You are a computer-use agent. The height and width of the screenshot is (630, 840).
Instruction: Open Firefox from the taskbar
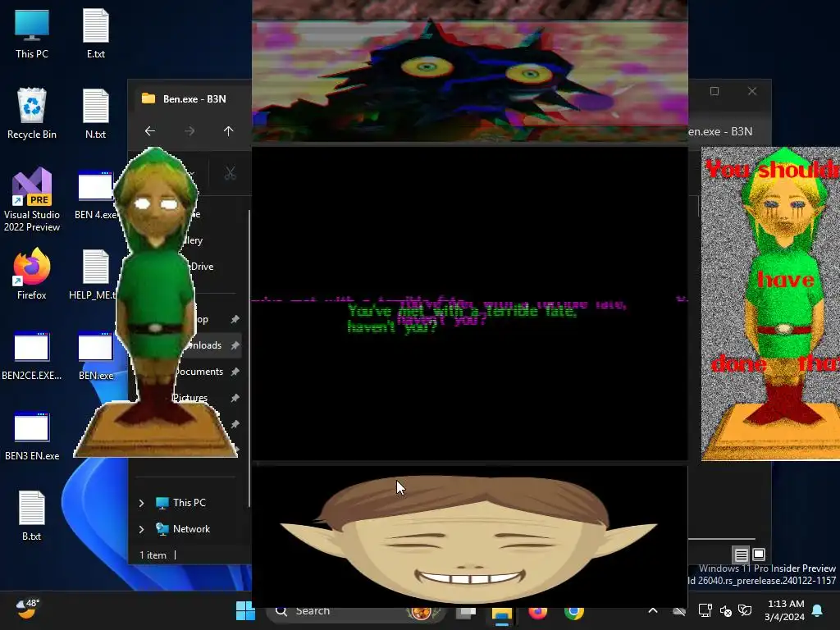coord(538,611)
